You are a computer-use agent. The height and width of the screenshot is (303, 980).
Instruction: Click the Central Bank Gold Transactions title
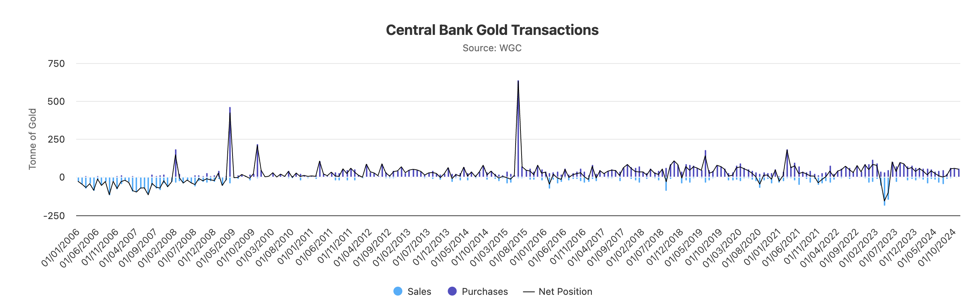(492, 30)
